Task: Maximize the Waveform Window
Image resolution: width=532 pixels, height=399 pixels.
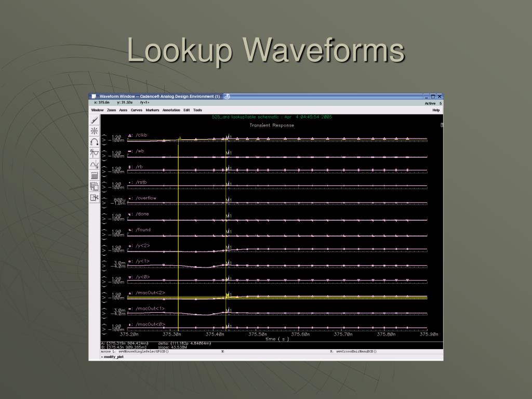Action: tap(433, 97)
